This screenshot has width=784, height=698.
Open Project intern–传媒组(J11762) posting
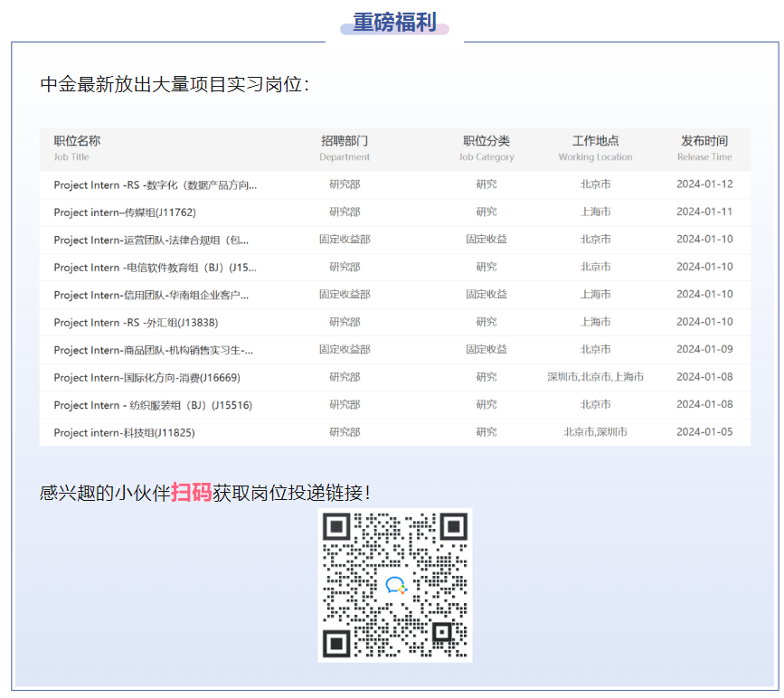point(125,212)
